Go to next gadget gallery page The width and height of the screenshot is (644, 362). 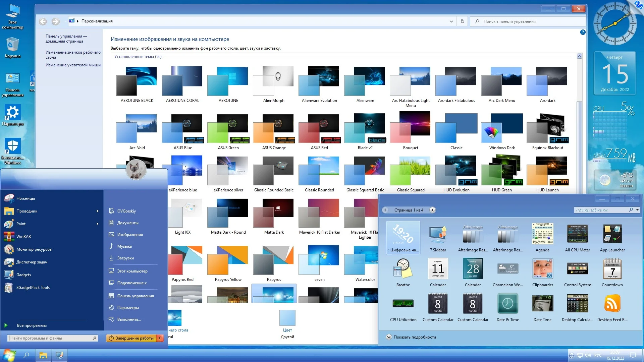tap(432, 210)
